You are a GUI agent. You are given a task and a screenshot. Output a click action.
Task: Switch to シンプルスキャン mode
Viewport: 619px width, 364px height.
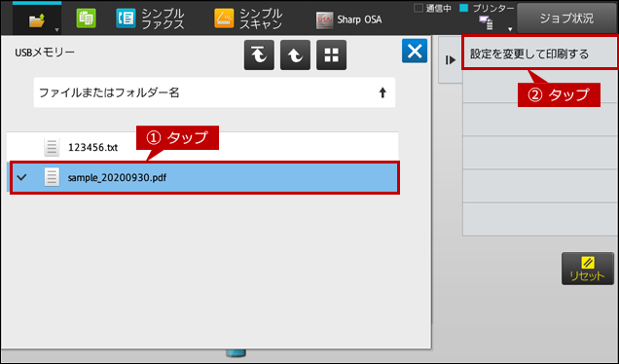point(248,18)
